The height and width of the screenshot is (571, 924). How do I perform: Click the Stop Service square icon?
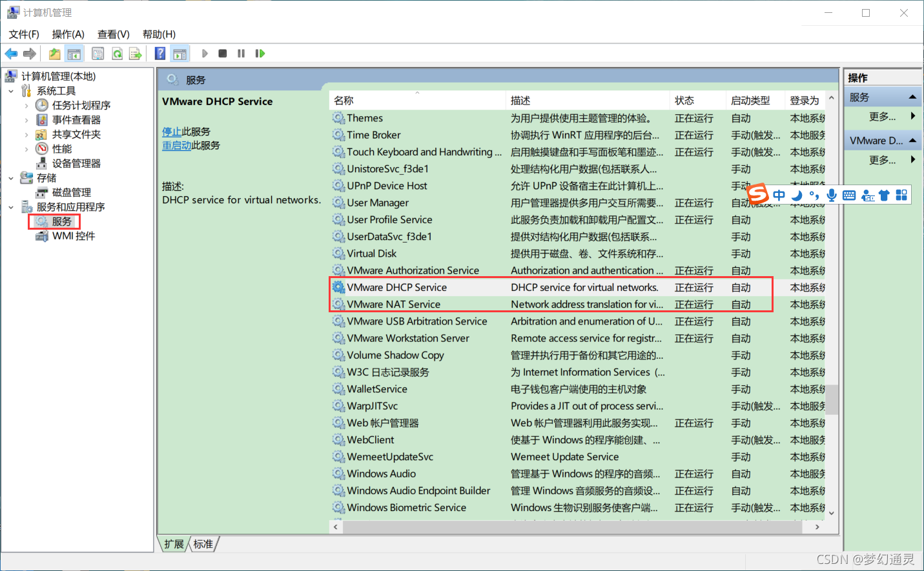point(222,54)
